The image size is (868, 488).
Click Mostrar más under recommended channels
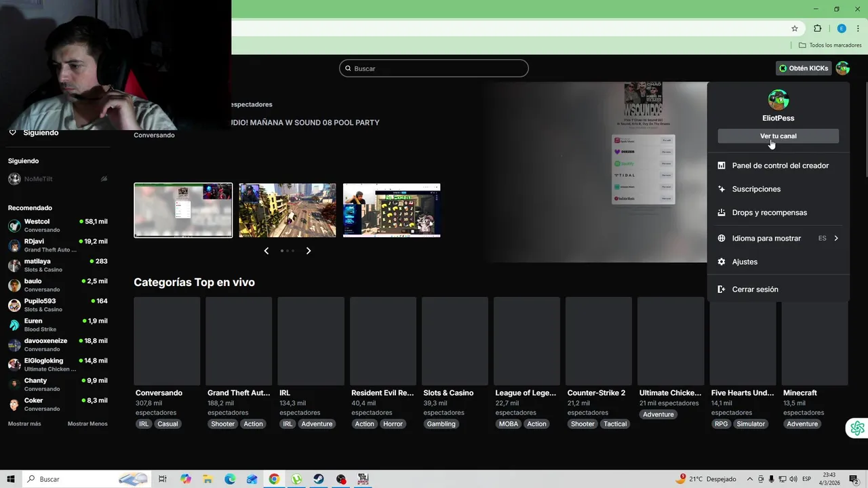[24, 424]
